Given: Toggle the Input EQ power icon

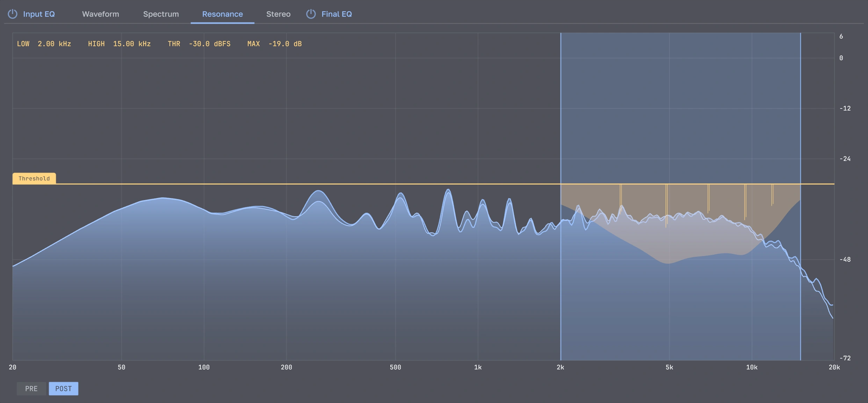Looking at the screenshot, I should point(13,14).
